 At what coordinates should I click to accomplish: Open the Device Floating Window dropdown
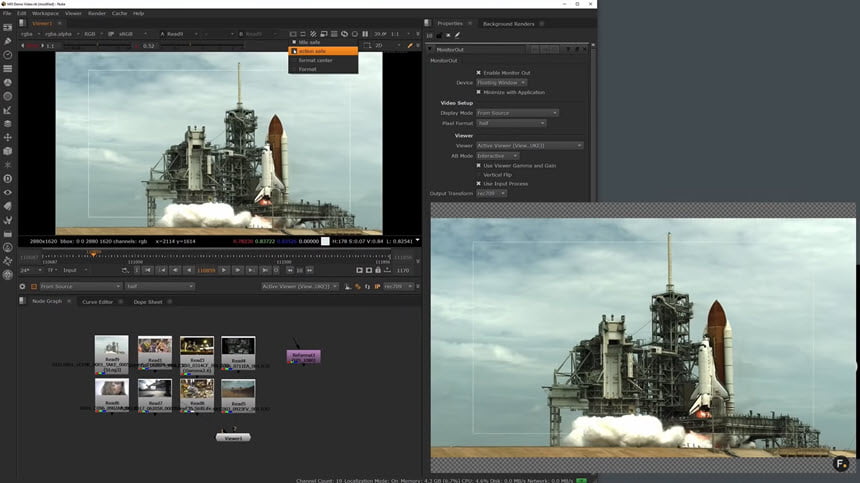point(502,83)
